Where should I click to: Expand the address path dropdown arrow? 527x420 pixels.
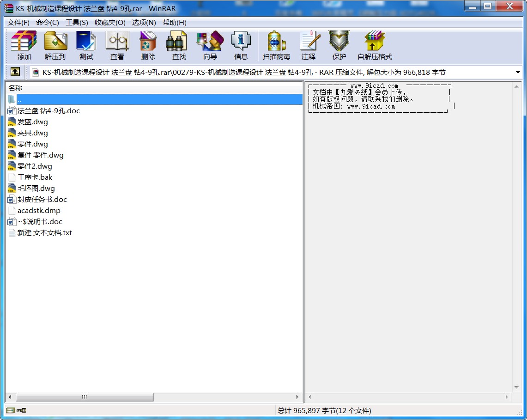tap(518, 72)
